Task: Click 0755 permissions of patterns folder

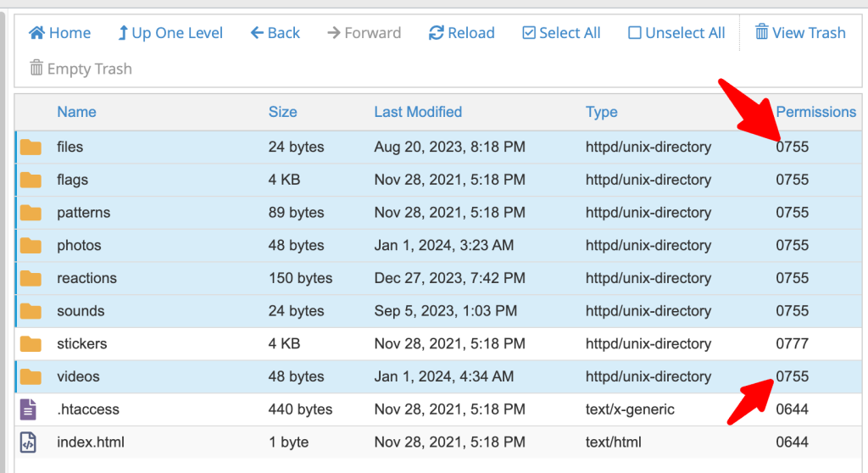Action: click(x=793, y=212)
